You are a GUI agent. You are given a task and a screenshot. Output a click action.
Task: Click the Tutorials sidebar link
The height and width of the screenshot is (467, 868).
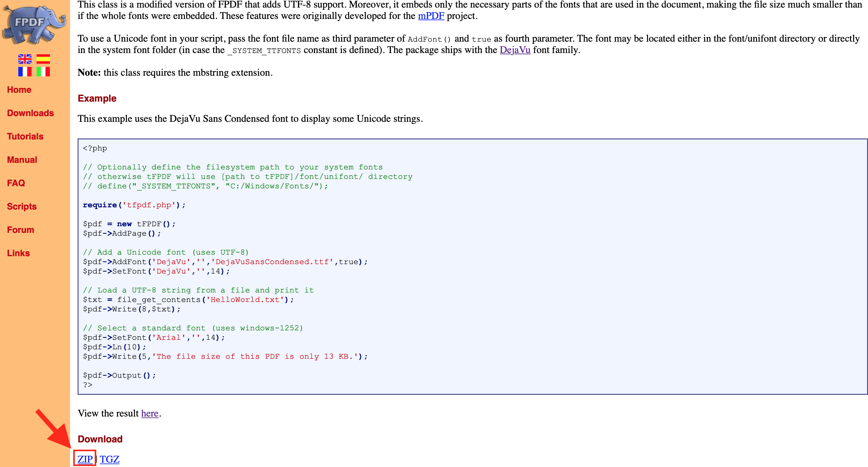(25, 136)
